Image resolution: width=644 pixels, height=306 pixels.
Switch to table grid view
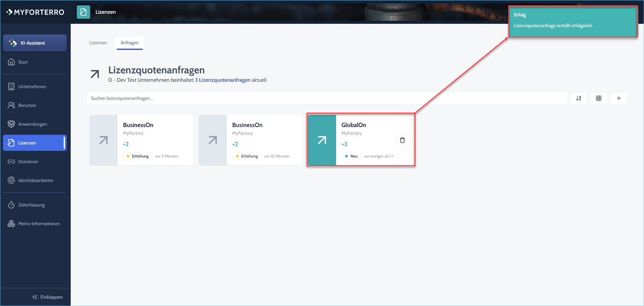pos(599,98)
